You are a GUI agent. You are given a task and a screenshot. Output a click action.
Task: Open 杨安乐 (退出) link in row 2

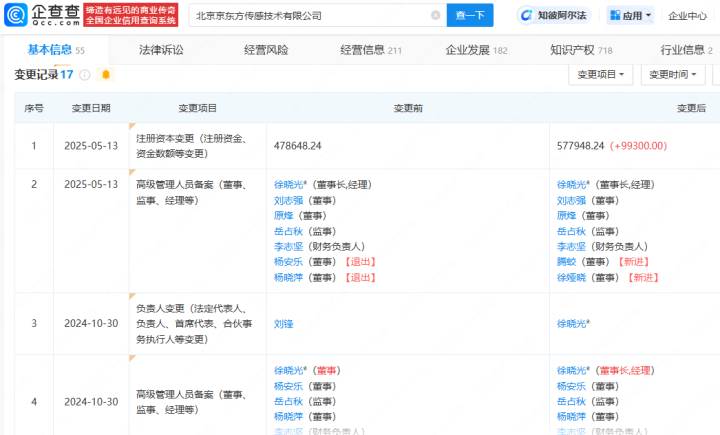[x=288, y=262]
